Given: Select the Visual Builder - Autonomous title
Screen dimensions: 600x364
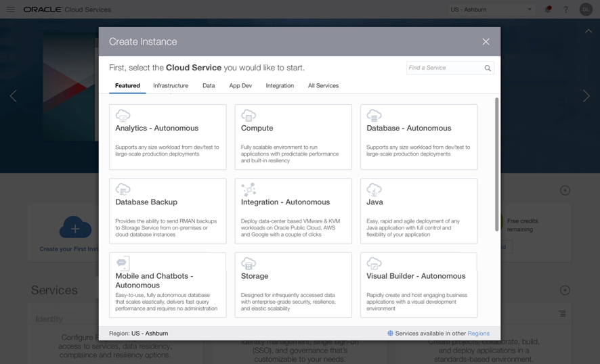Looking at the screenshot, I should tap(416, 276).
